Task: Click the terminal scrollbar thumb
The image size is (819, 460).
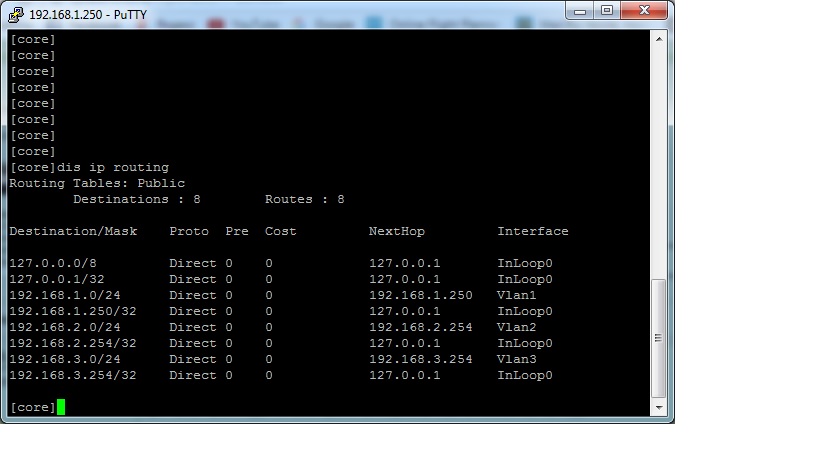Action: (x=659, y=338)
